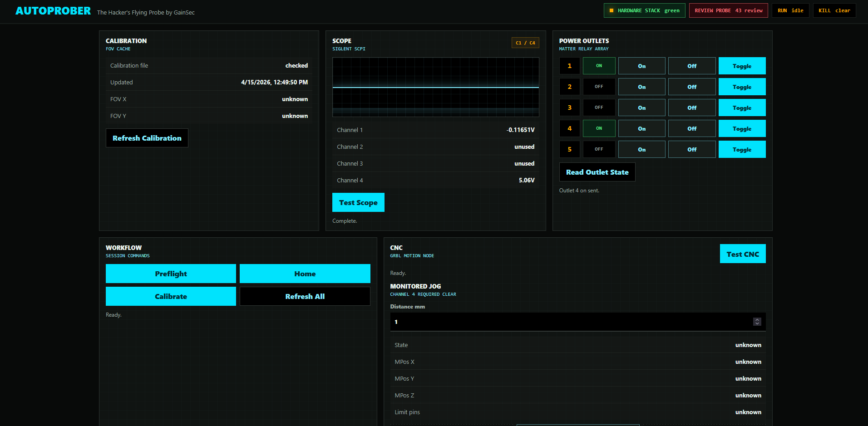Increment Distance mm using the stepper arrows
This screenshot has height=426, width=868.
coord(757,320)
